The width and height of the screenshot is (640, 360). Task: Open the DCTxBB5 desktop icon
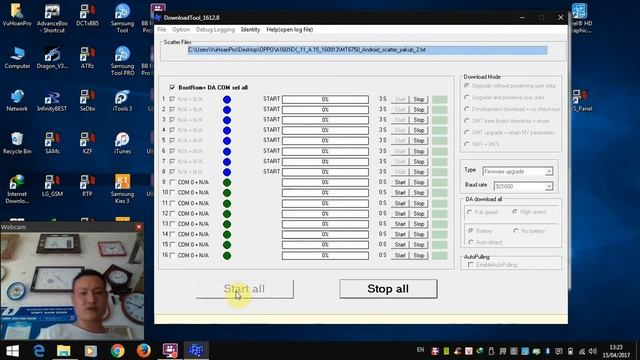click(x=87, y=16)
